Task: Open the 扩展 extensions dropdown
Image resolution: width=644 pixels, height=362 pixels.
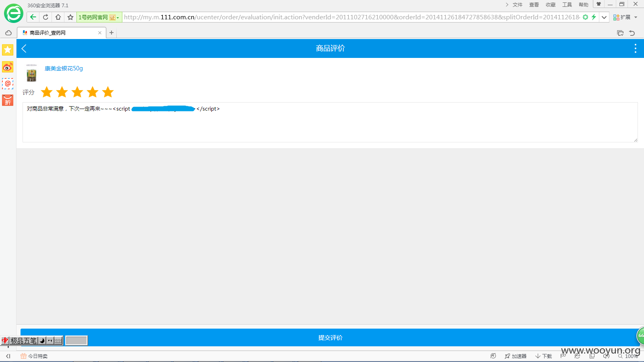Action: [625, 17]
